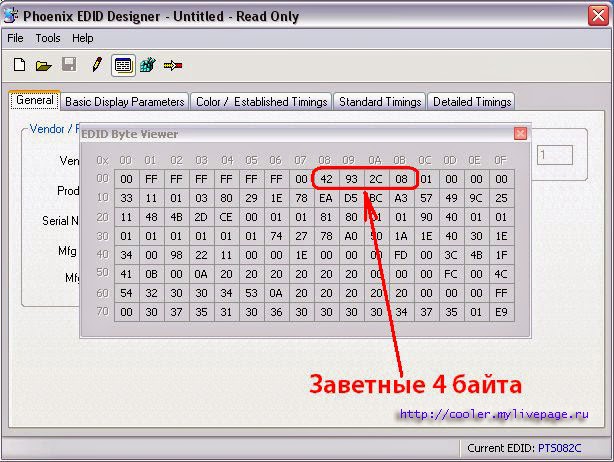Screen dimensions: 614x462
Task: Open the Help menu
Action: [83, 38]
